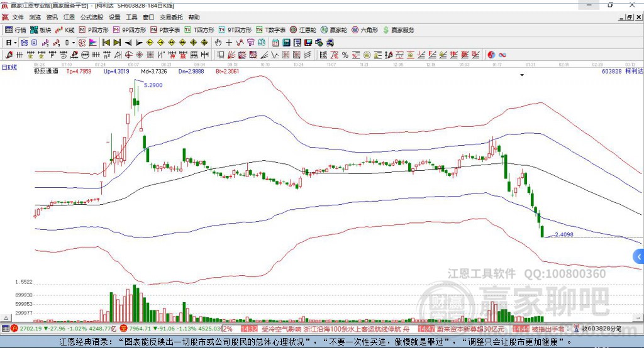Click the n² formula icon
The width and height of the screenshot is (644, 348).
click(x=107, y=55)
